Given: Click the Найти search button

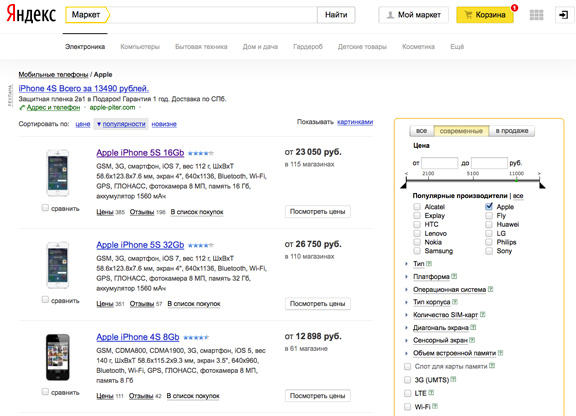Looking at the screenshot, I should (336, 15).
